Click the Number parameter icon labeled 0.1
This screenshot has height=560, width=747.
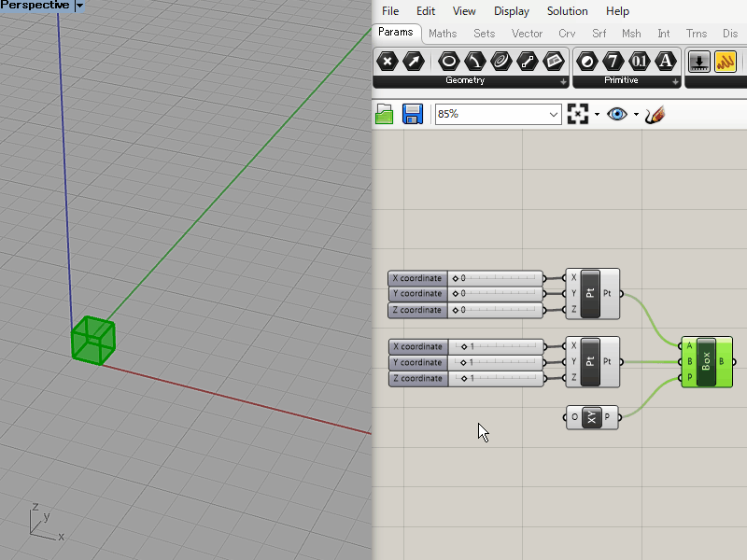639,62
